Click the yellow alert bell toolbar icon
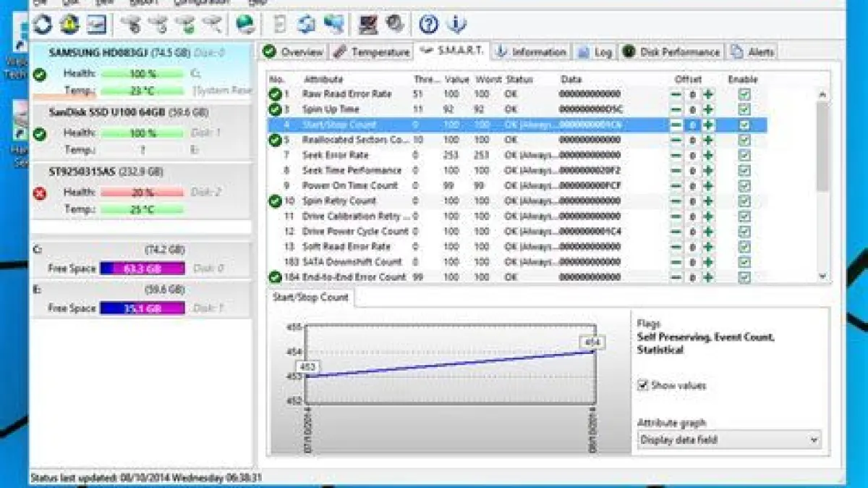The width and height of the screenshot is (868, 488). tap(69, 25)
